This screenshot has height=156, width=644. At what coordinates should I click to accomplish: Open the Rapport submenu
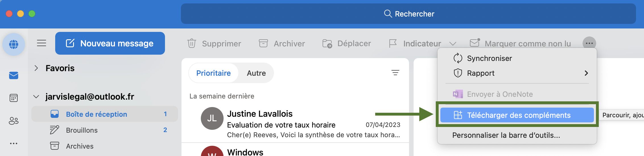click(x=517, y=73)
